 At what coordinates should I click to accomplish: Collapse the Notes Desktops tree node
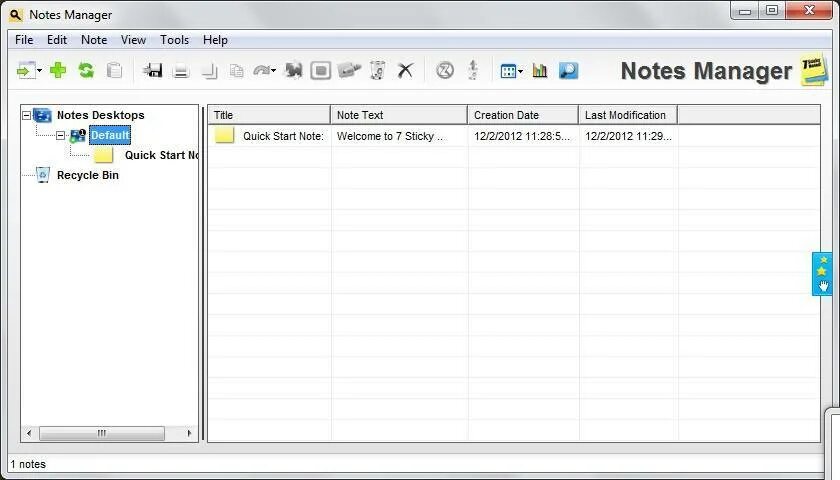[26, 115]
